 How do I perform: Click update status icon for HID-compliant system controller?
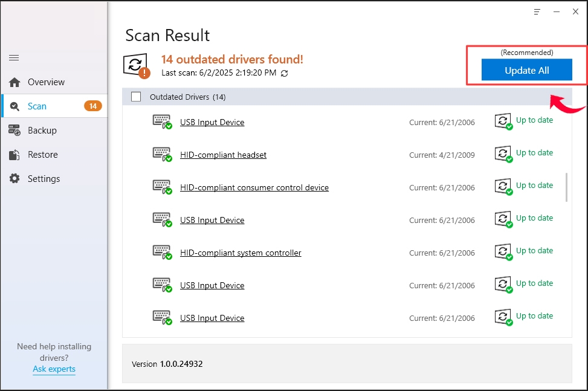pyautogui.click(x=503, y=252)
